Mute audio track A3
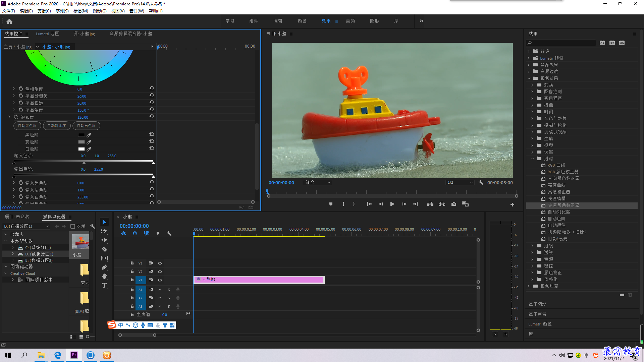This screenshot has height=362, width=644. coord(160,306)
